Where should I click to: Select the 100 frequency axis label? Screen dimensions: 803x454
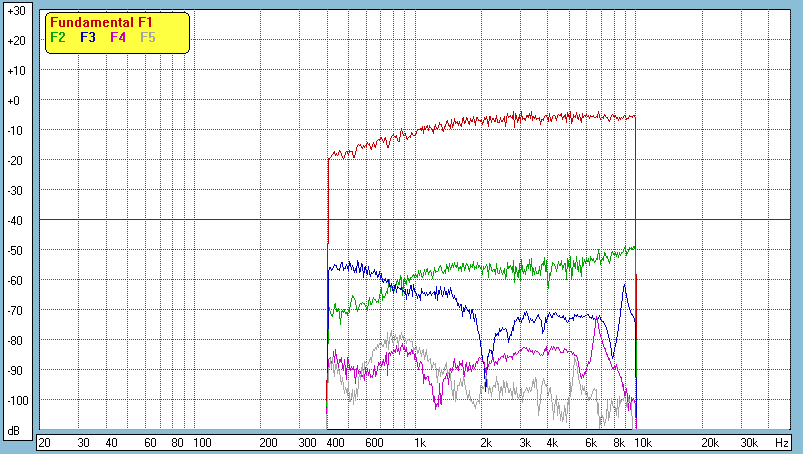[201, 442]
